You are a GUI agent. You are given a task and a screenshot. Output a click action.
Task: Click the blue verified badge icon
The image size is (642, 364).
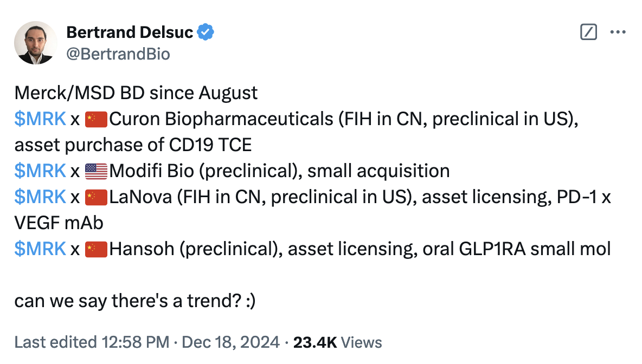click(x=206, y=32)
